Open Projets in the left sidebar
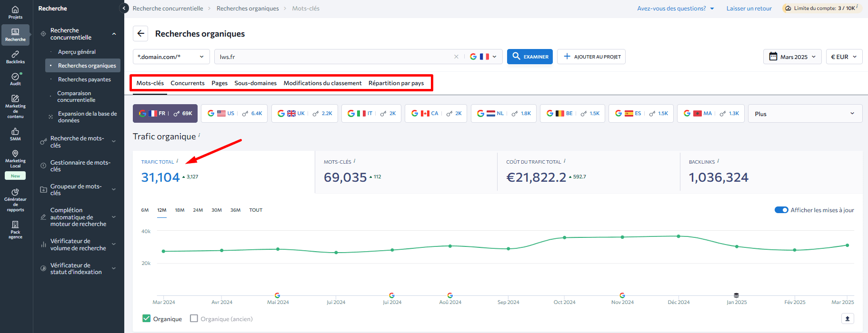This screenshot has height=333, width=868. pos(15,13)
